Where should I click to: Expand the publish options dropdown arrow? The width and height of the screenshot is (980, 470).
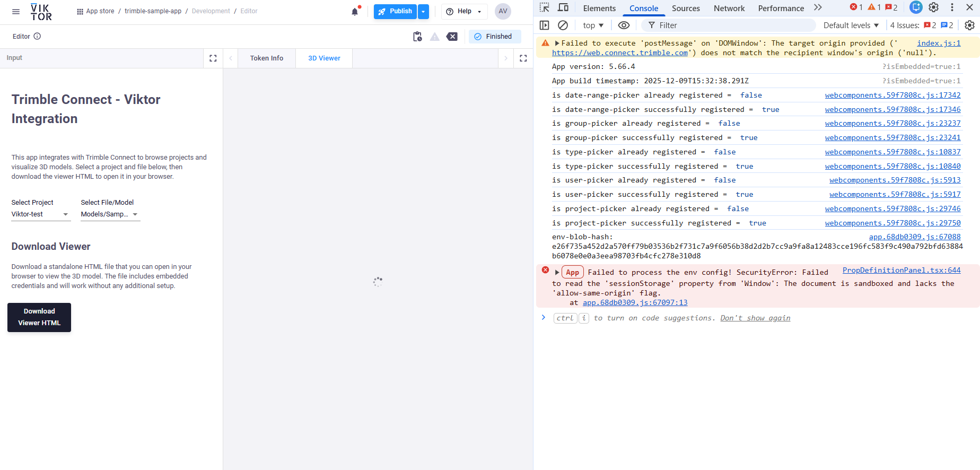coord(423,12)
